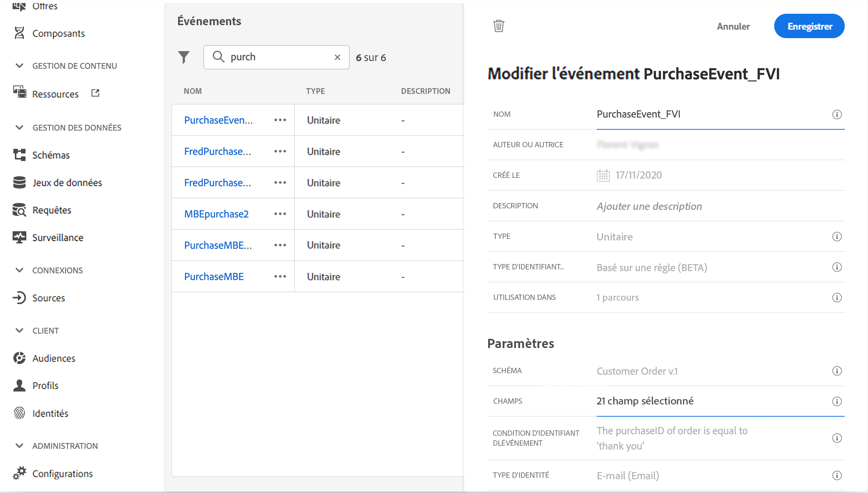Collapse the Gestion de contenu section

[x=19, y=66]
